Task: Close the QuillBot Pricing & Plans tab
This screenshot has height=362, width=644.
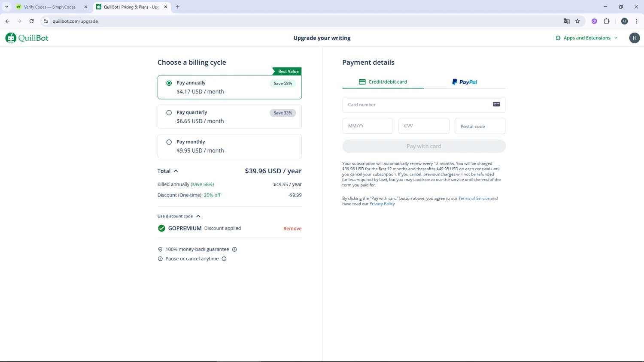Action: (x=166, y=7)
